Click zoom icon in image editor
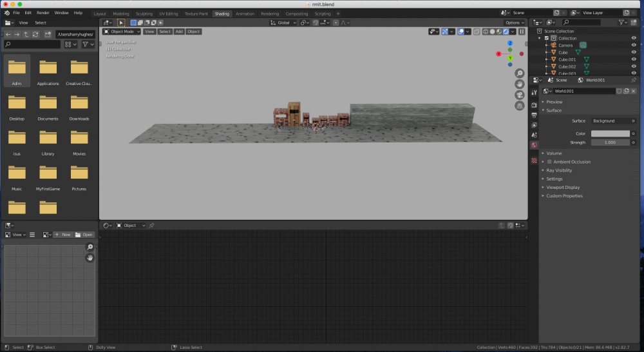 click(90, 247)
